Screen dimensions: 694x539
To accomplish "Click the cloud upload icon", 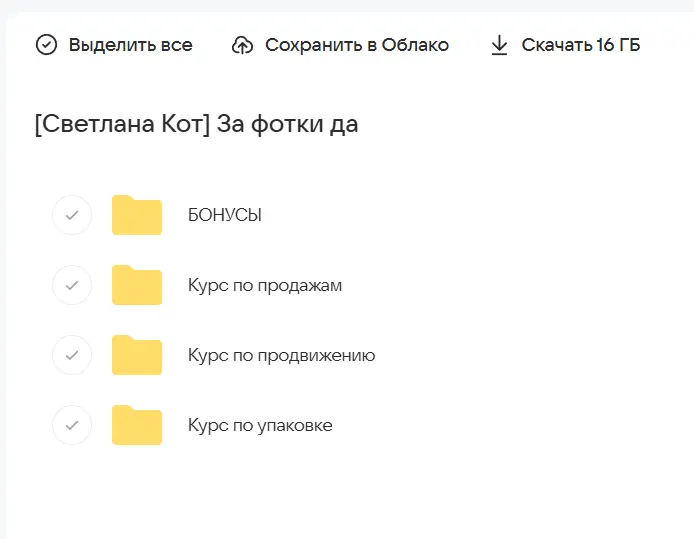I will pyautogui.click(x=242, y=45).
